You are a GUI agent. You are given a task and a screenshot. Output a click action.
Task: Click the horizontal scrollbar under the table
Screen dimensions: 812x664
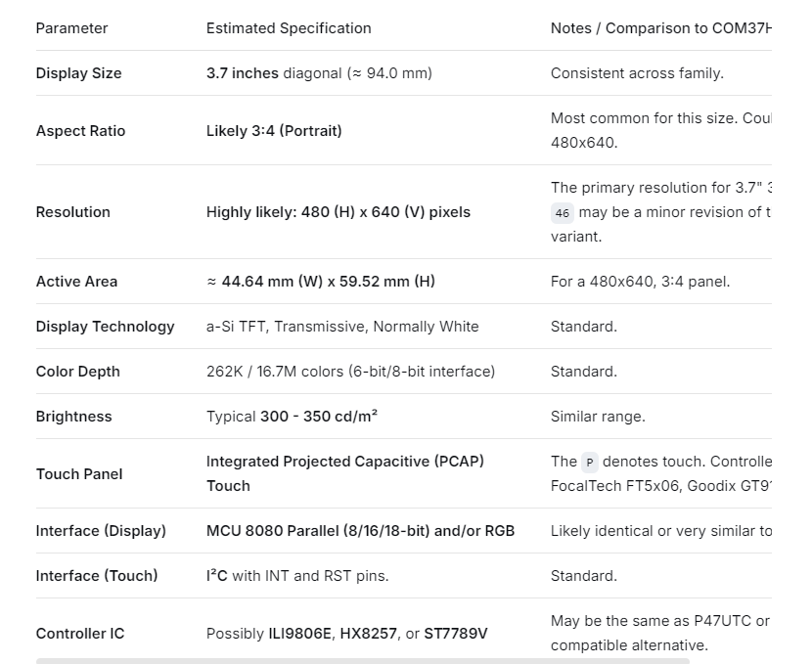point(362,661)
